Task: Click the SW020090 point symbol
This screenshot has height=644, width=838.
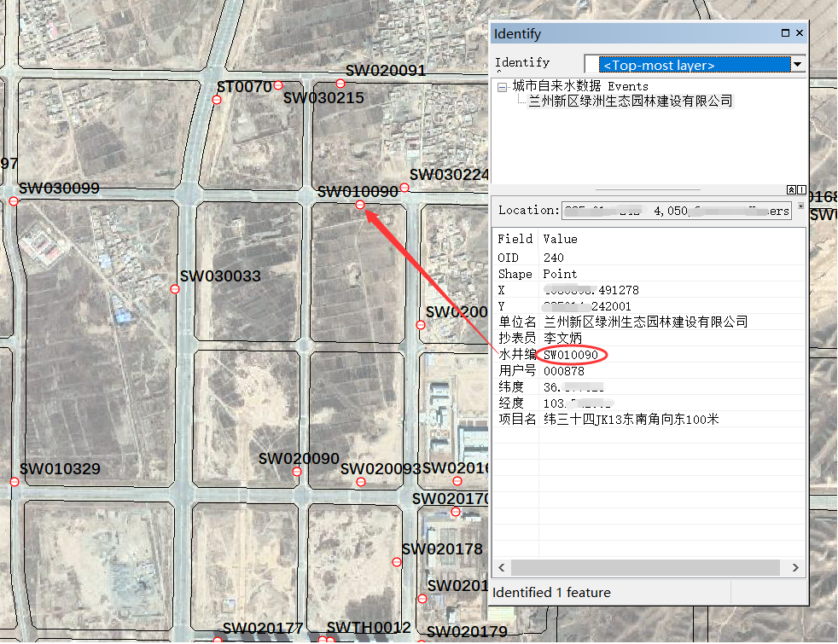Action: 296,472
